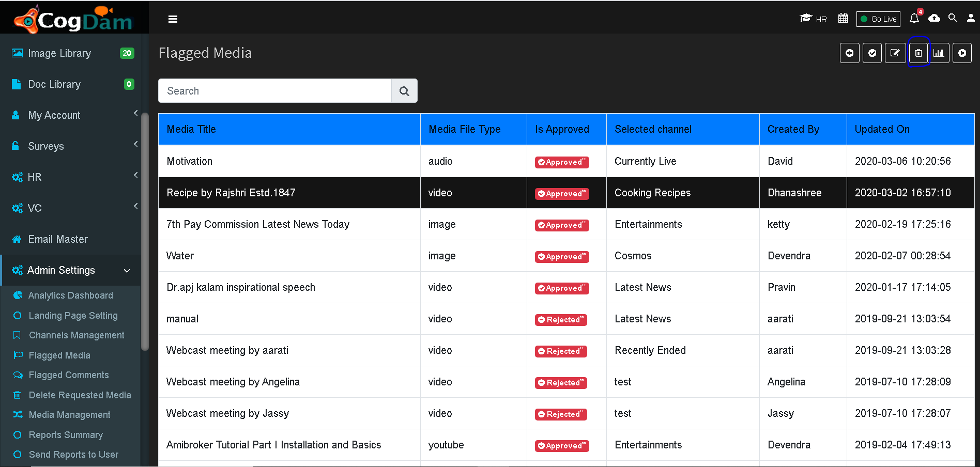This screenshot has height=467, width=980.
Task: Click the sidebar vertical scrollbar
Action: coord(145,231)
